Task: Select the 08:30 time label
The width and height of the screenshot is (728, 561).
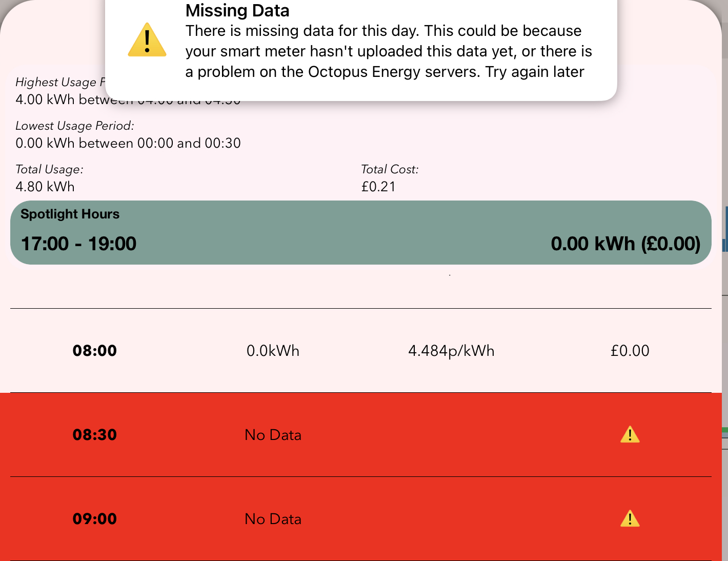Action: pos(95,435)
